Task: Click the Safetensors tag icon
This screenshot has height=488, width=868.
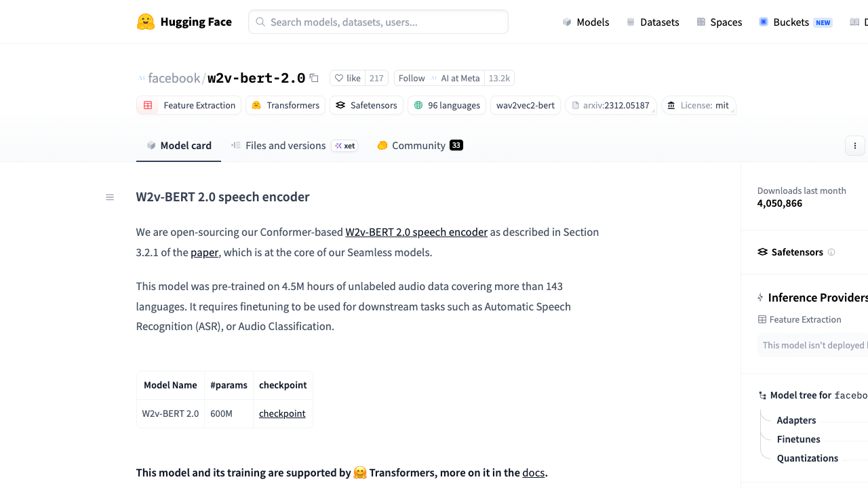Action: tap(340, 105)
